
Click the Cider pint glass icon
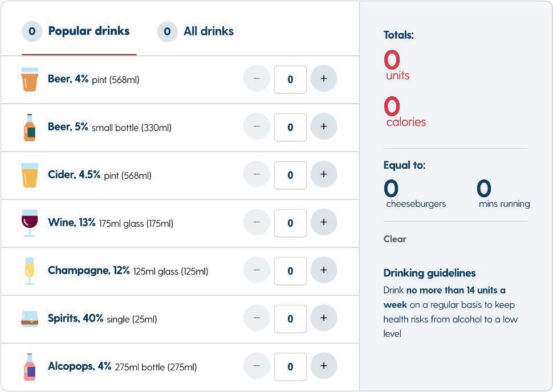point(30,175)
